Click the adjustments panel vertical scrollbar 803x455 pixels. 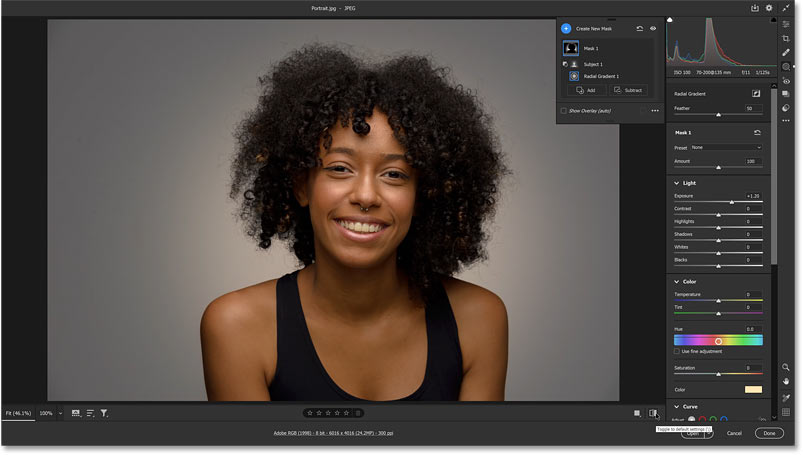(x=774, y=177)
